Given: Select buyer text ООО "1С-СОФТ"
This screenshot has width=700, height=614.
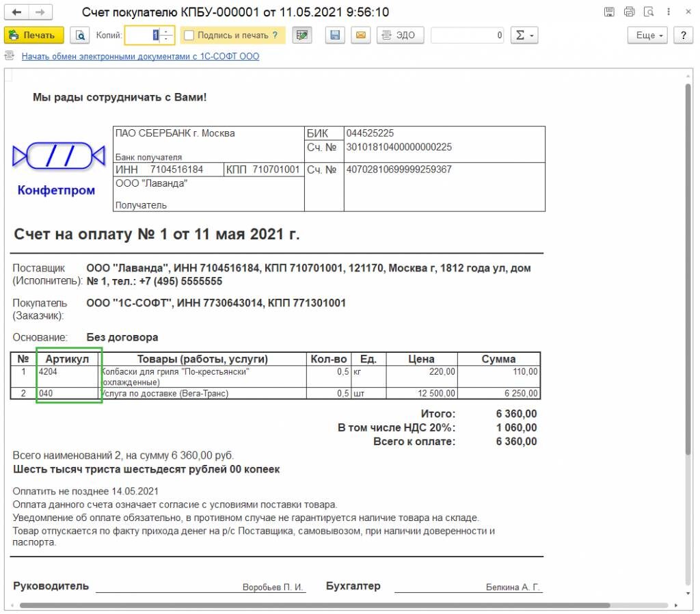Looking at the screenshot, I should coord(129,303).
